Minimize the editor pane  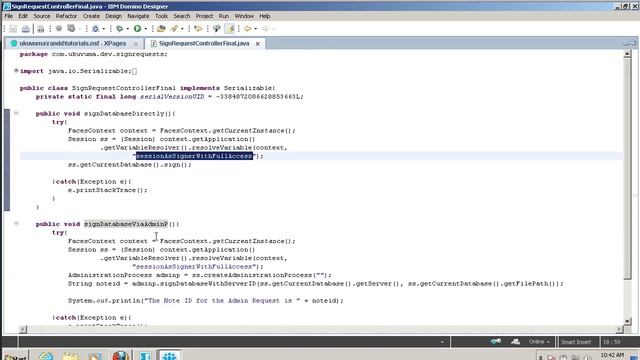626,43
